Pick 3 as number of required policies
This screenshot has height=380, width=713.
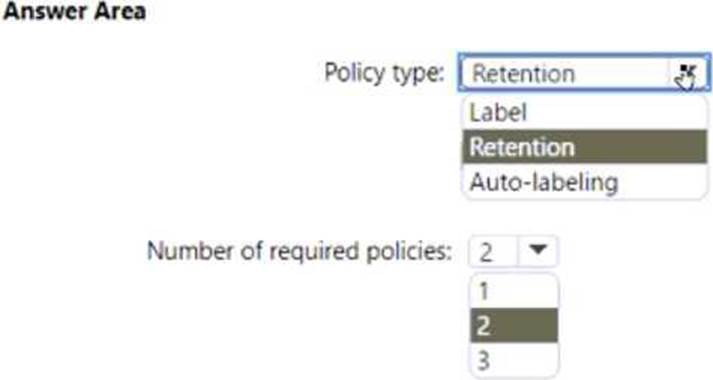coord(514,360)
